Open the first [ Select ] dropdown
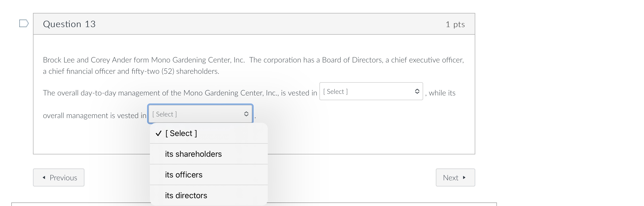This screenshot has height=206, width=644. pos(371,91)
